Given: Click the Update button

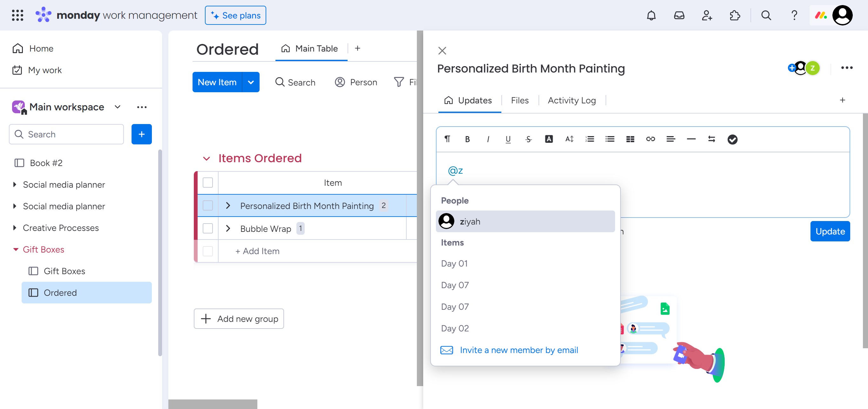Looking at the screenshot, I should 830,231.
